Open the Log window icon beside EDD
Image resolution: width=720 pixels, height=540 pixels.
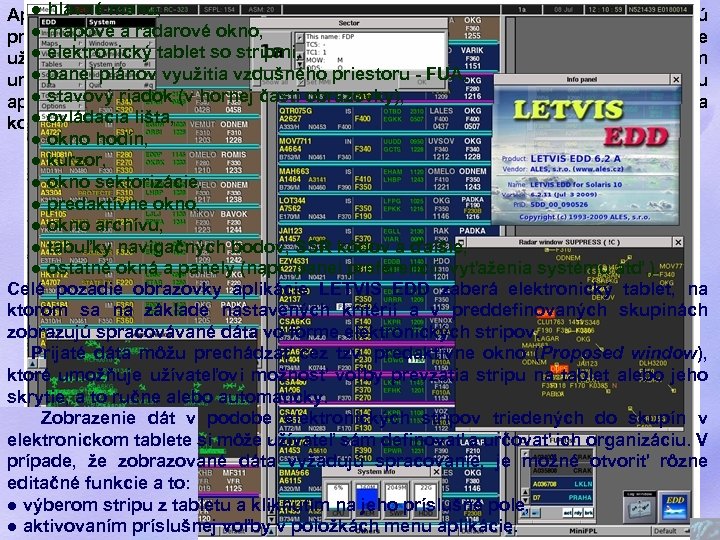click(640, 507)
